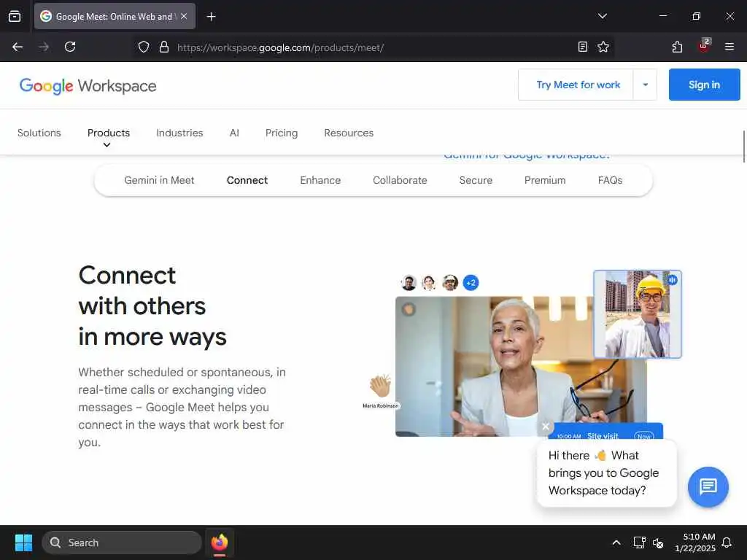Click the taskbar Search box
Viewport: 747px width, 560px height.
(122, 542)
